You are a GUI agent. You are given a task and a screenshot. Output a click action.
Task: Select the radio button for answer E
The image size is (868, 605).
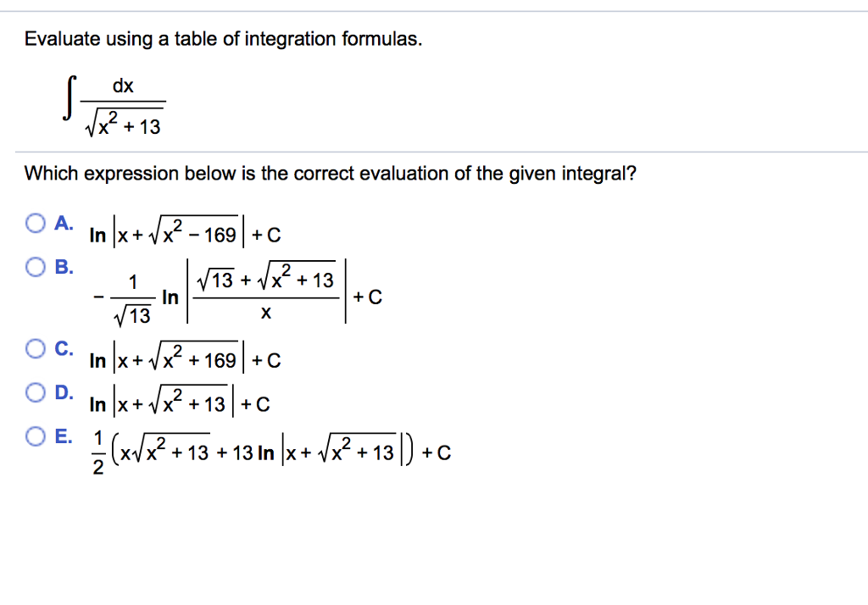(35, 435)
